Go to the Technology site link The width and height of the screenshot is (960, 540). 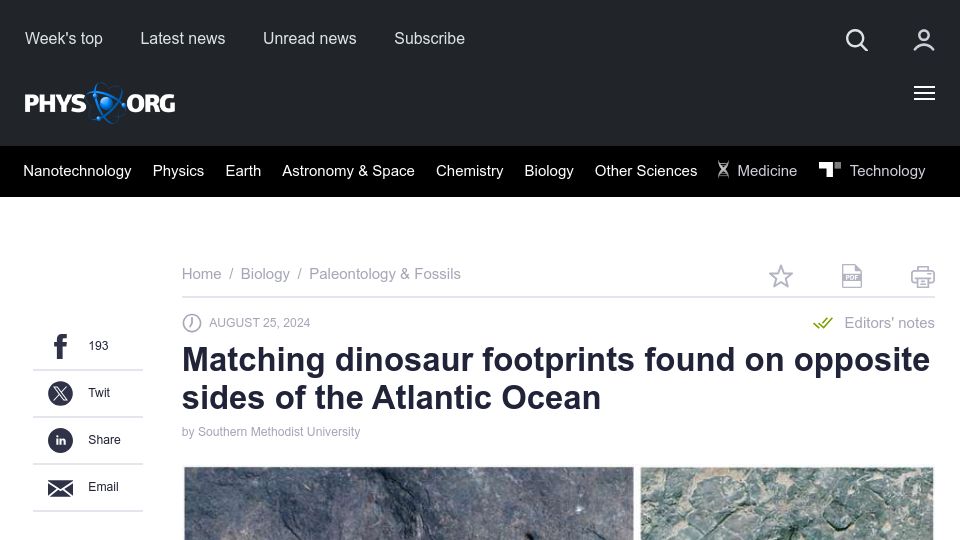point(887,171)
